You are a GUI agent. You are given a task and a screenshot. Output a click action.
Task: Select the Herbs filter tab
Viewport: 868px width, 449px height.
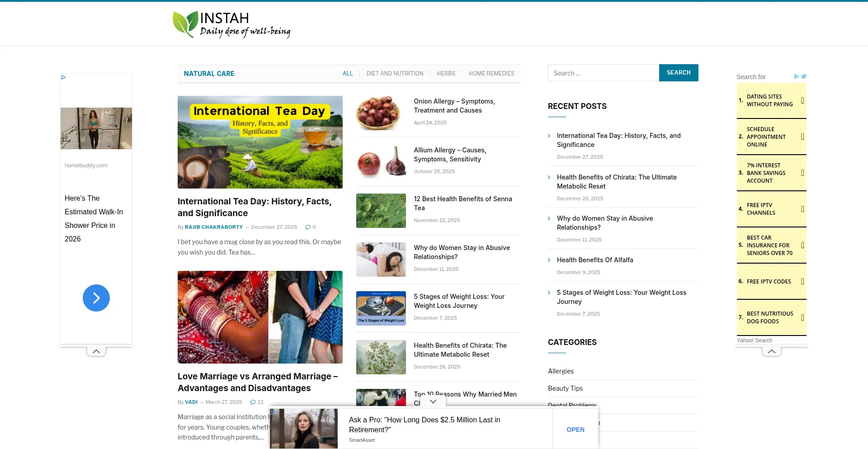tap(446, 73)
